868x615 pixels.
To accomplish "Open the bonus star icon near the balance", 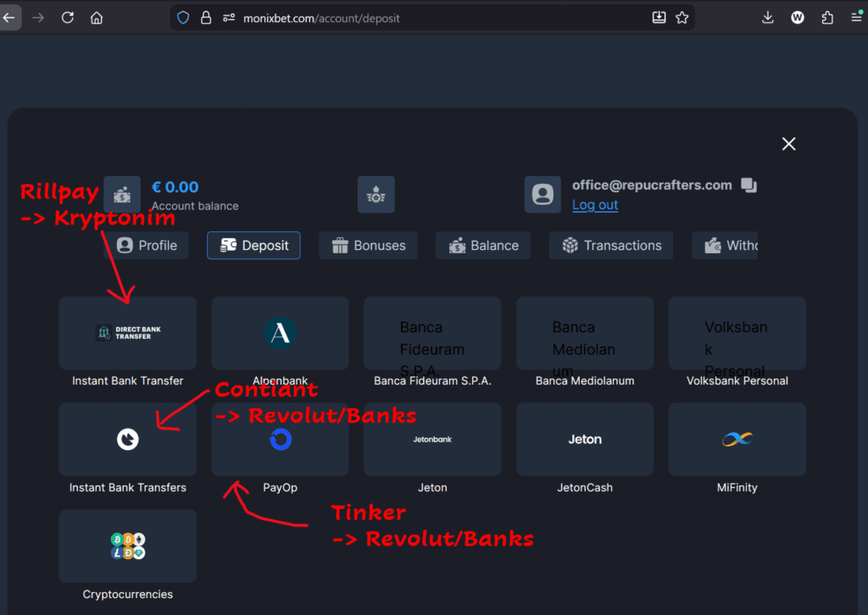I will click(376, 194).
